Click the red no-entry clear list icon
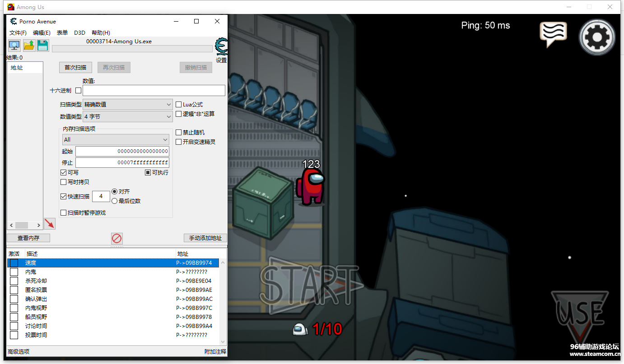Screen dimensions: 624x364 pos(117,238)
